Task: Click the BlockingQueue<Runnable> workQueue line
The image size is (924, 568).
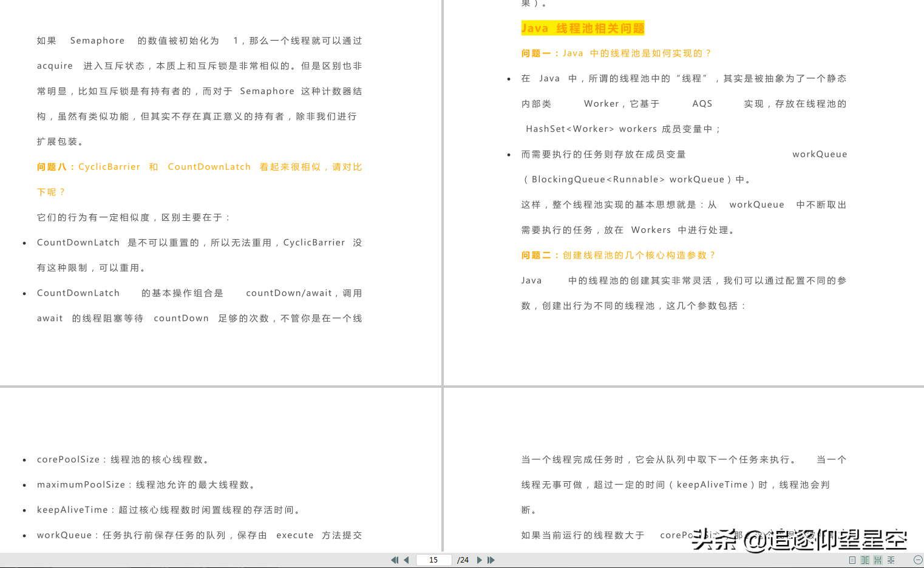Action: (x=637, y=180)
